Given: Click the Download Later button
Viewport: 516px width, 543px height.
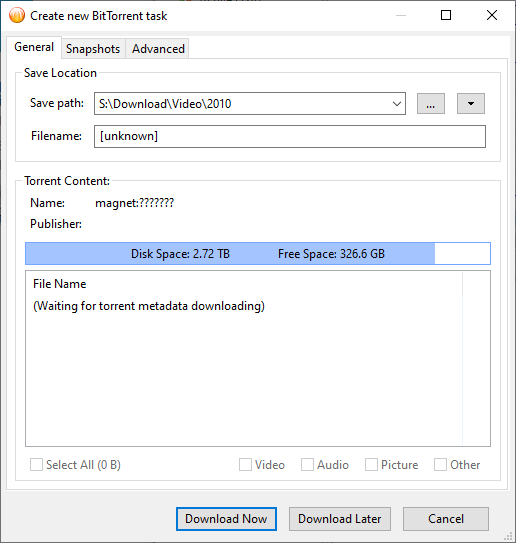Looking at the screenshot, I should click(x=340, y=519).
